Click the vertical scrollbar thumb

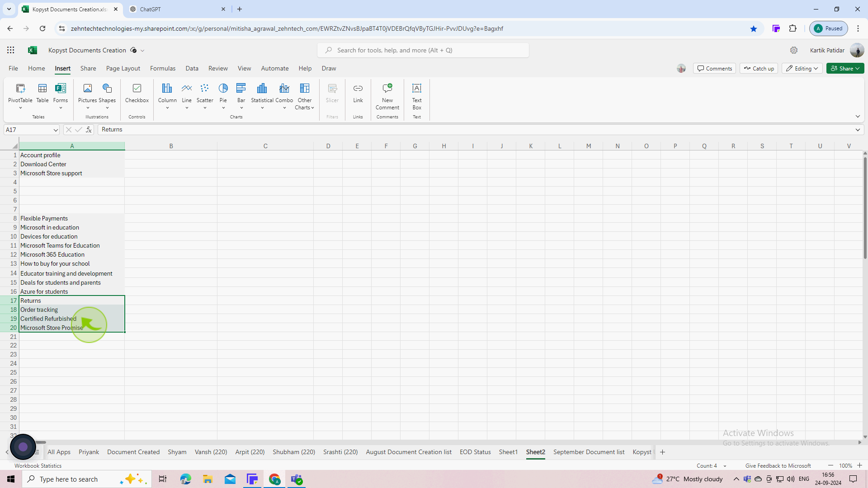point(865,208)
